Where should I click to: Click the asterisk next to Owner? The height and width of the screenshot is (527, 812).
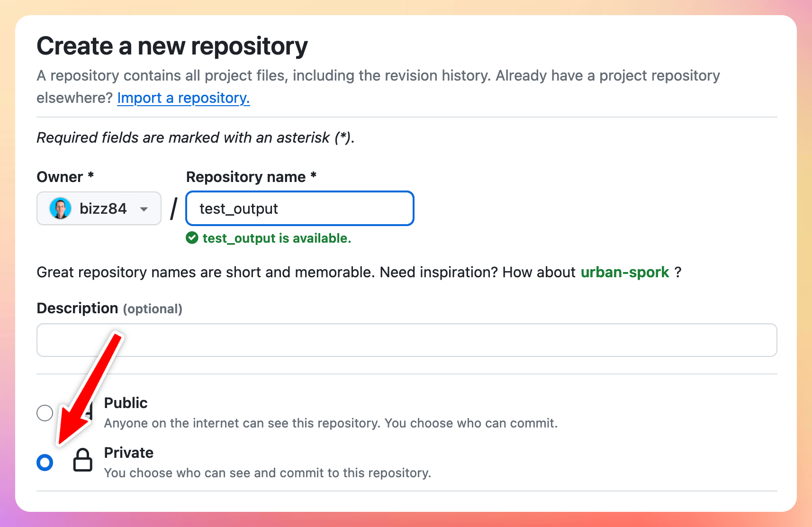coord(90,176)
